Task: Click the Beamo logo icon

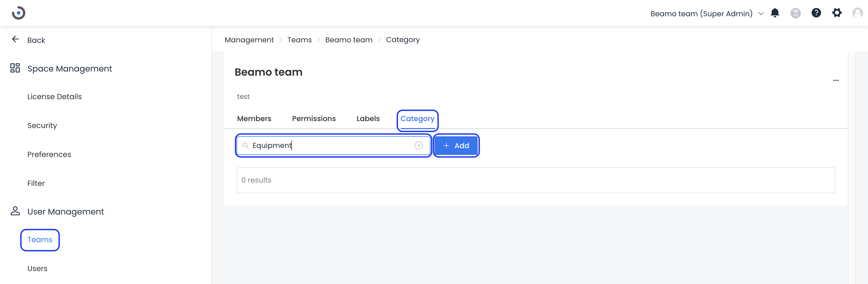Action: point(19,13)
